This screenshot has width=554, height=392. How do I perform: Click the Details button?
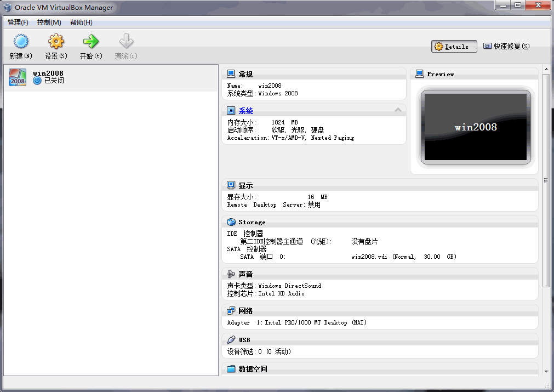click(454, 46)
